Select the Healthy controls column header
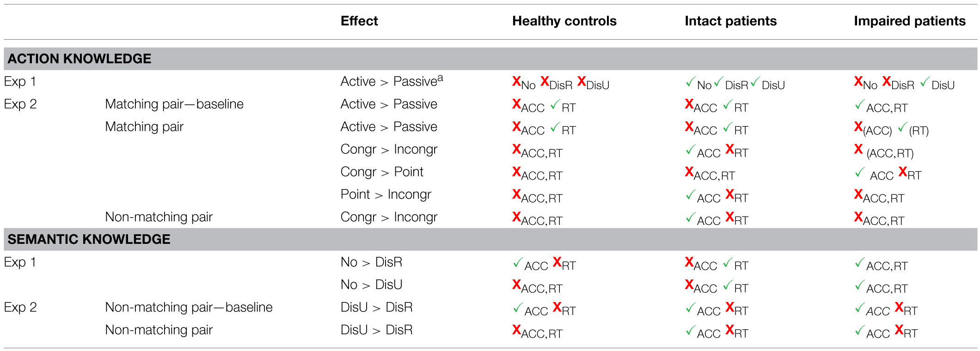Image resolution: width=980 pixels, height=351 pixels. [564, 21]
